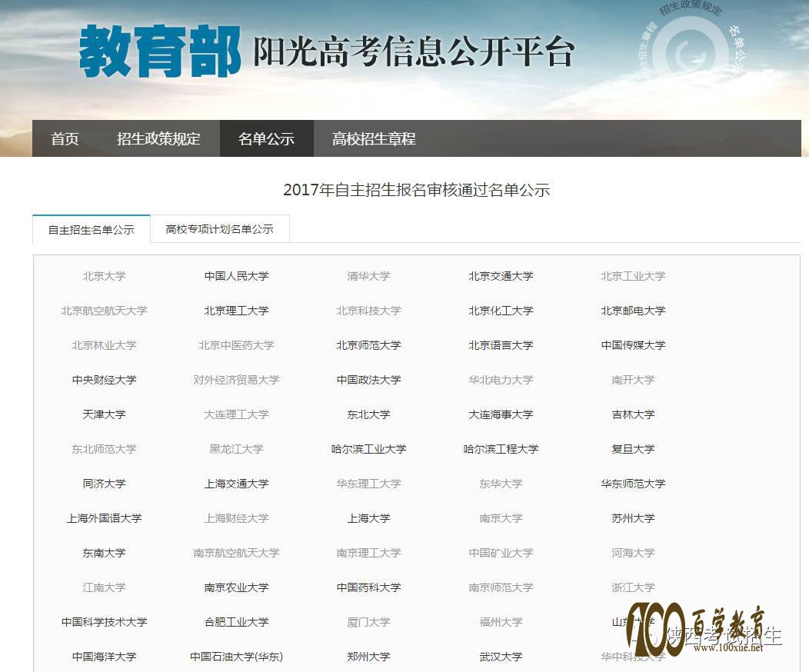View the 上海交通大学 list
This screenshot has height=672, width=809.
tap(236, 484)
